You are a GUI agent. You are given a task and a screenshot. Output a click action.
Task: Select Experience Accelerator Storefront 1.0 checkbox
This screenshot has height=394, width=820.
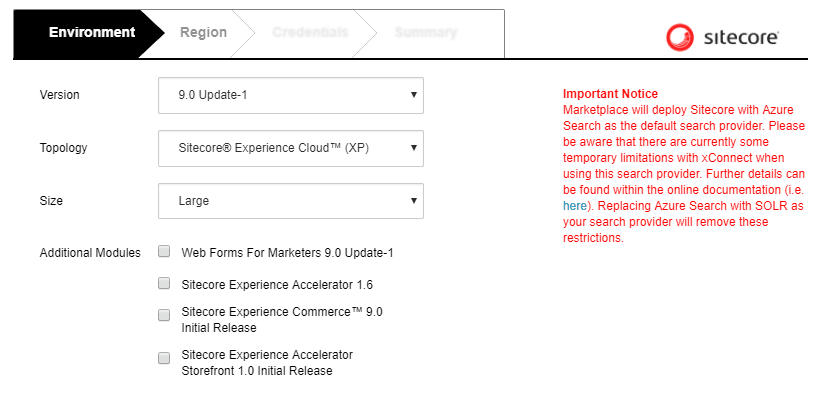pos(164,358)
